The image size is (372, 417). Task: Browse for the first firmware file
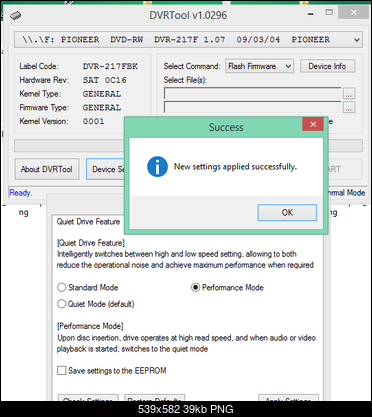pos(349,94)
